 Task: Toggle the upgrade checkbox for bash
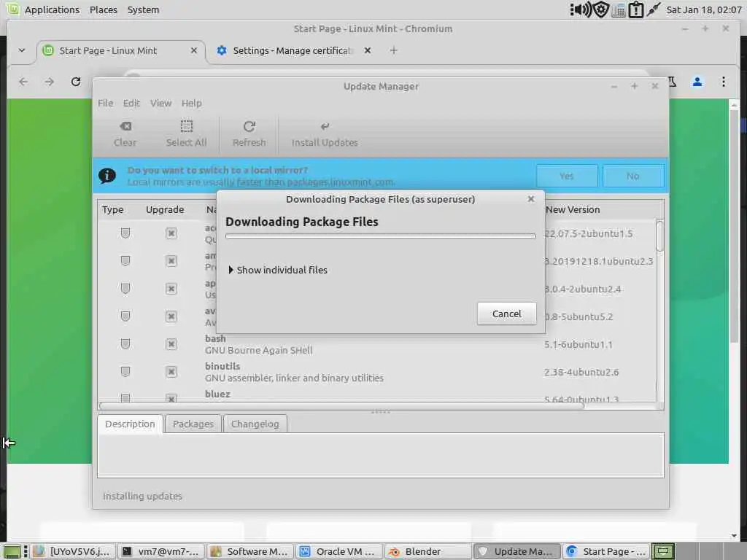pos(171,344)
